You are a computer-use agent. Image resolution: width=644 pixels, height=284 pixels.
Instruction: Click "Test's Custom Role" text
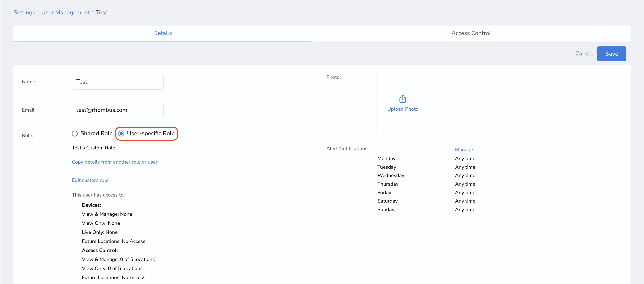[94, 148]
